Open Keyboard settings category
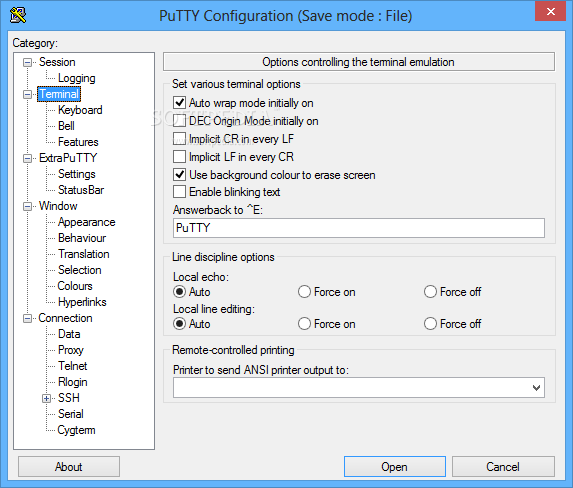 (x=80, y=110)
